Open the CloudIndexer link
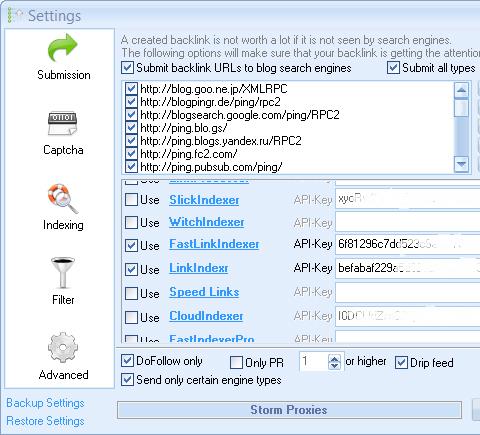 (x=206, y=316)
